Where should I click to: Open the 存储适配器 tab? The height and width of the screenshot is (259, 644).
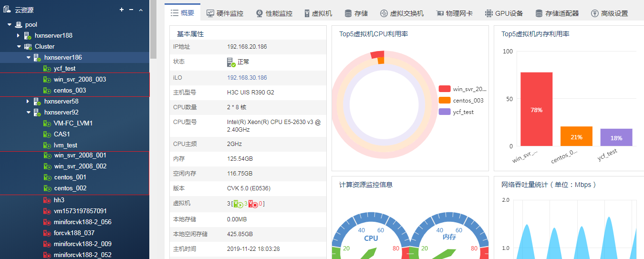pyautogui.click(x=558, y=13)
